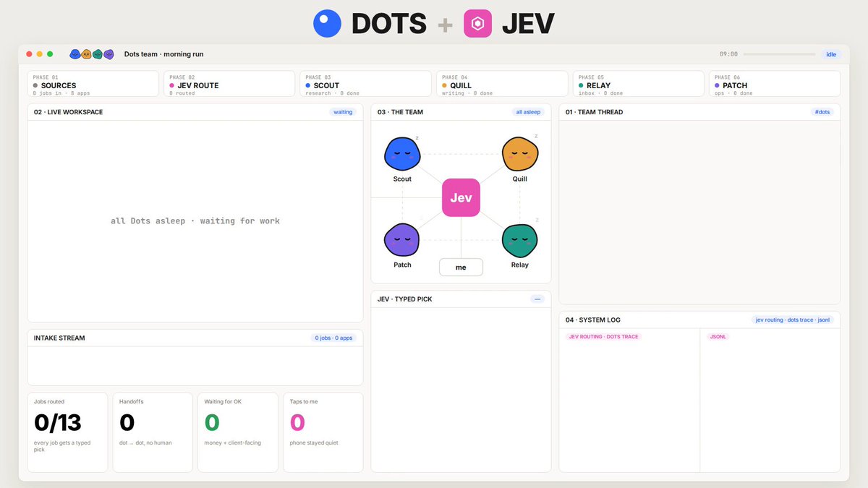Click the pink Jev hub node
Screen dimensions: 868x488
[x=461, y=197]
